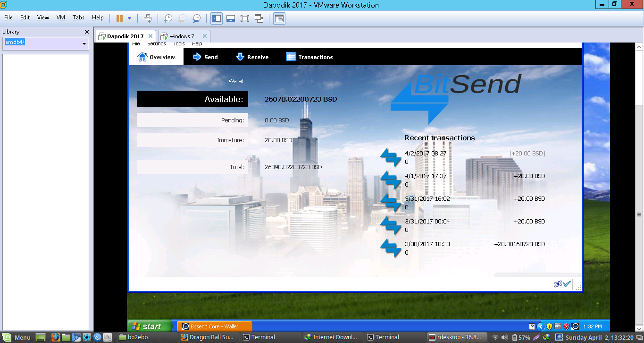This screenshot has height=343, width=644.
Task: Open the VM menu
Action: point(61,17)
